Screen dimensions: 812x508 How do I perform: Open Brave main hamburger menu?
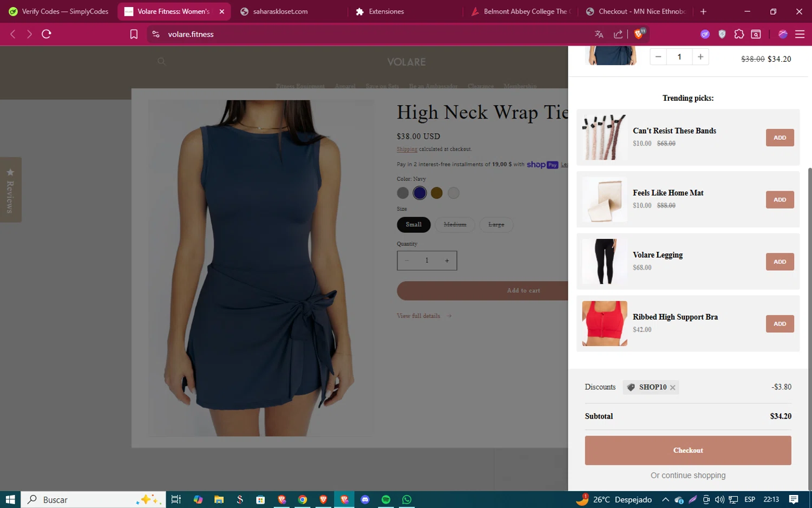[800, 34]
